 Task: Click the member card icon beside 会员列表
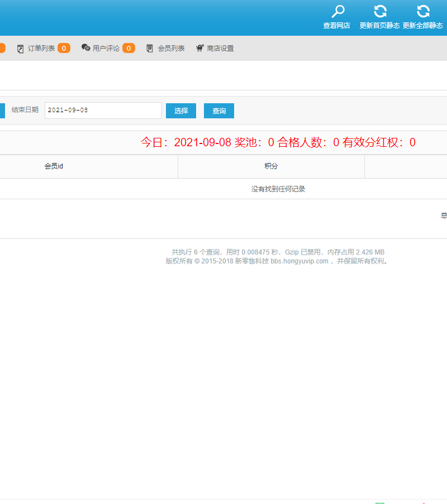[150, 49]
